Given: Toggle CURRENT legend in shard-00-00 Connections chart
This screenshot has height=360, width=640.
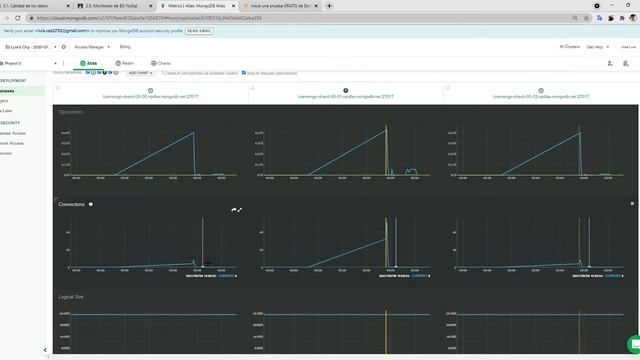Looking at the screenshot, I should click(x=227, y=276).
